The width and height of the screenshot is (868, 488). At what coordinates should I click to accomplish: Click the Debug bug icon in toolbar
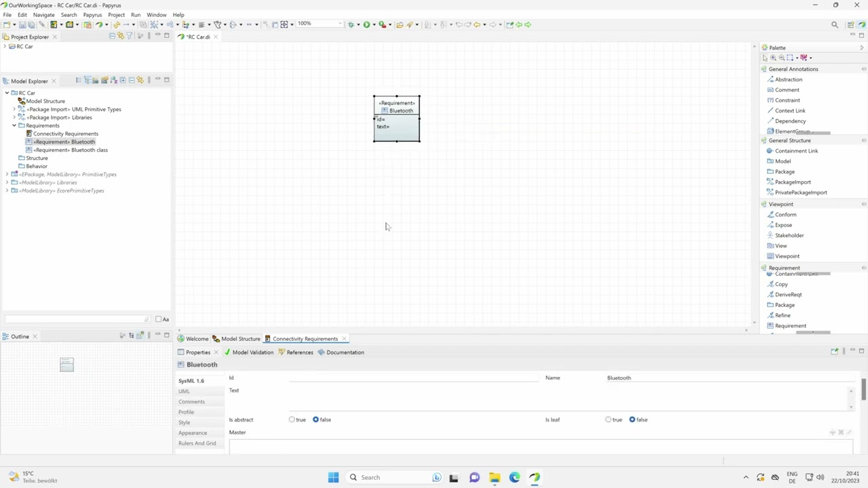(x=351, y=24)
